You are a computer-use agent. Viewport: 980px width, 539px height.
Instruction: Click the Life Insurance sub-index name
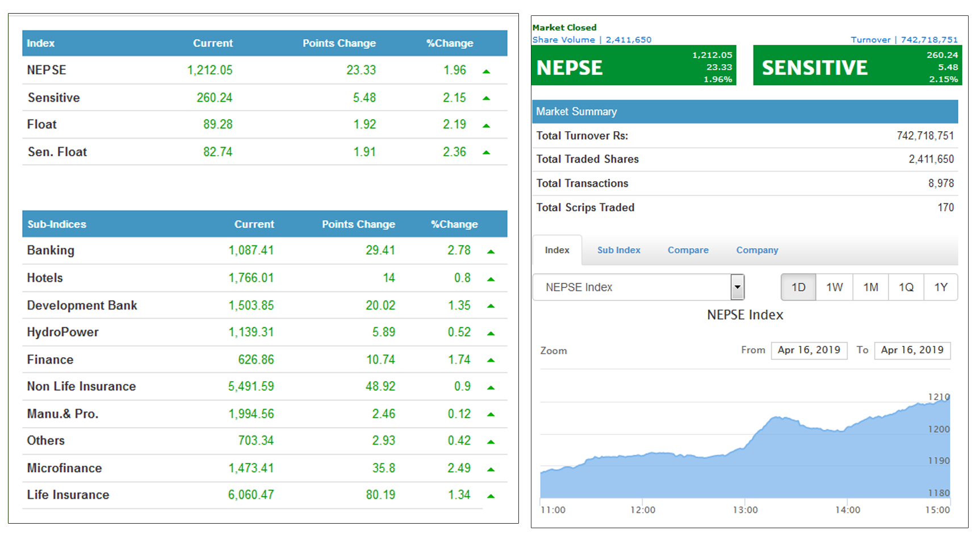coord(68,495)
